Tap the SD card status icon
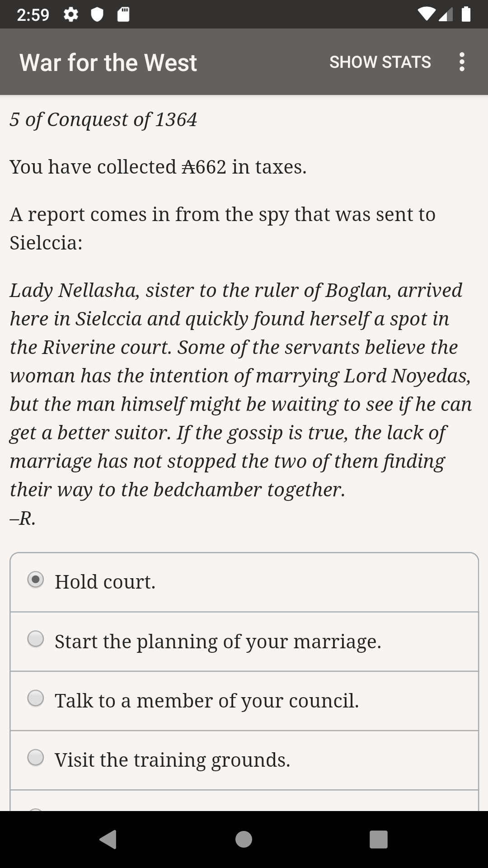488x868 pixels. pyautogui.click(x=123, y=15)
